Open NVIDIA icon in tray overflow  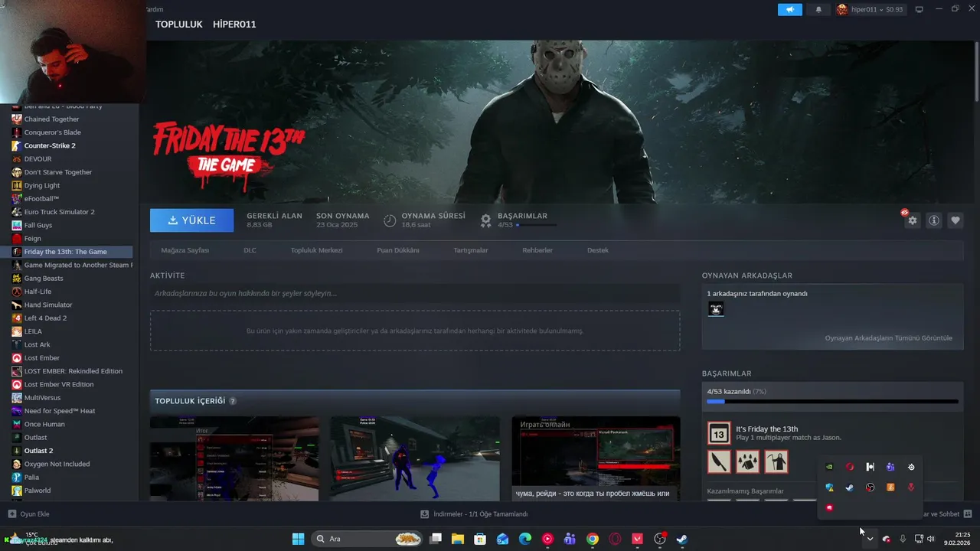pos(829,467)
